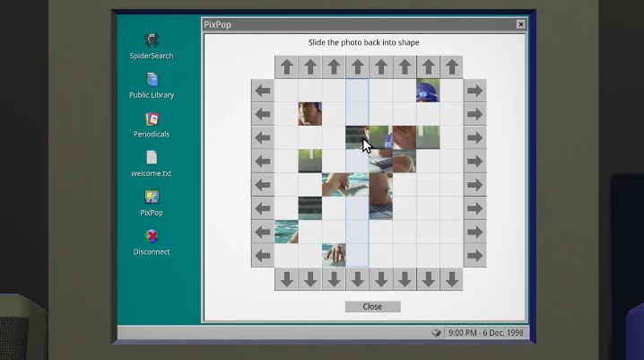Click the down arrow below the highlighted fourth column
This screenshot has width=644, height=360.
tap(357, 279)
